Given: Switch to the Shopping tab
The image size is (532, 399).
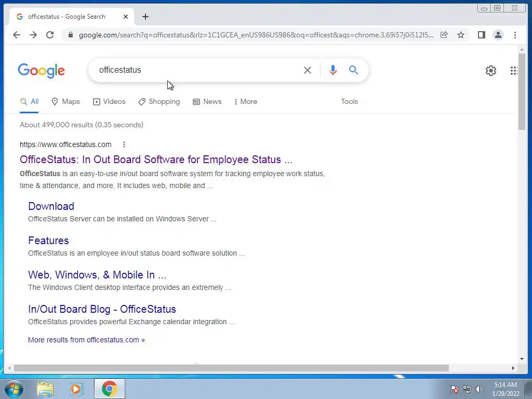Looking at the screenshot, I should point(159,101).
